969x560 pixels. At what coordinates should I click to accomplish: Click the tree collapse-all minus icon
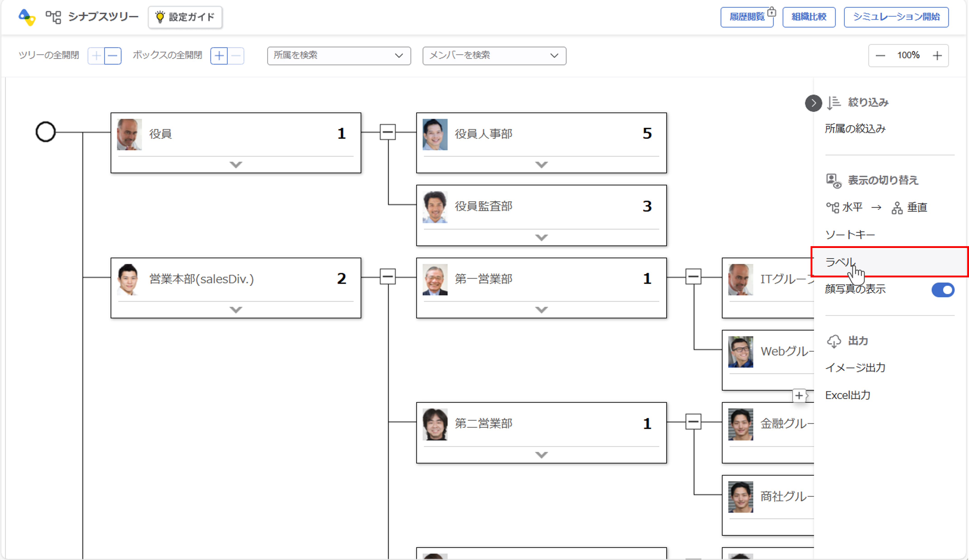pos(113,56)
